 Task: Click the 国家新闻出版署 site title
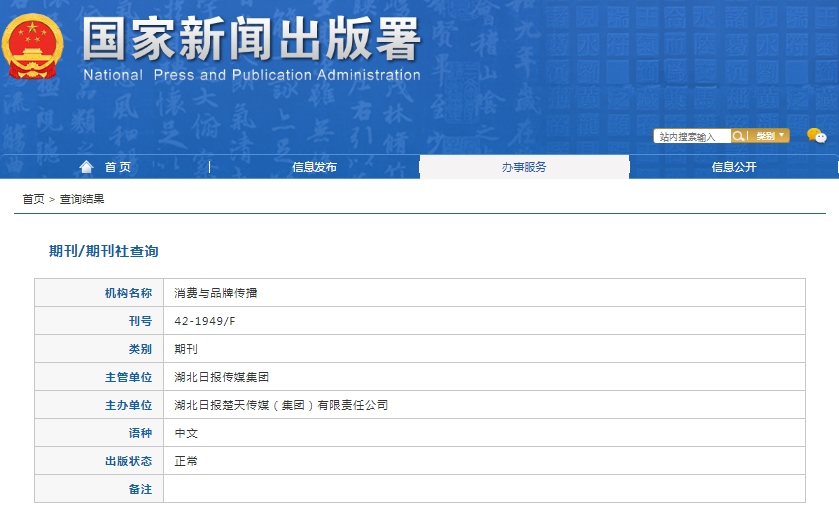tap(251, 40)
